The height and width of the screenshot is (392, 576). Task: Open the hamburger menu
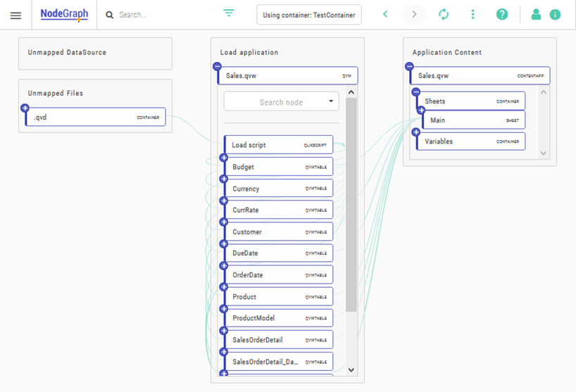[x=15, y=15]
